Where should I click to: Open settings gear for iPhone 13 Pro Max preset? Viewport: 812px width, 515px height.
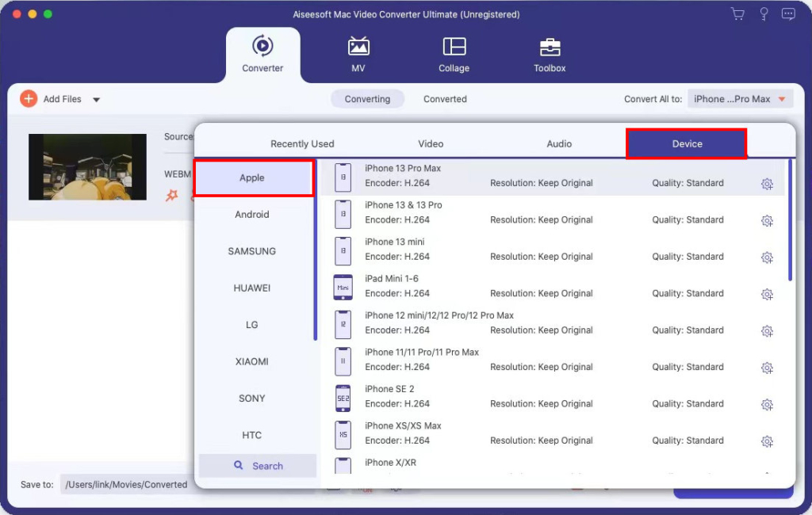[x=767, y=183]
